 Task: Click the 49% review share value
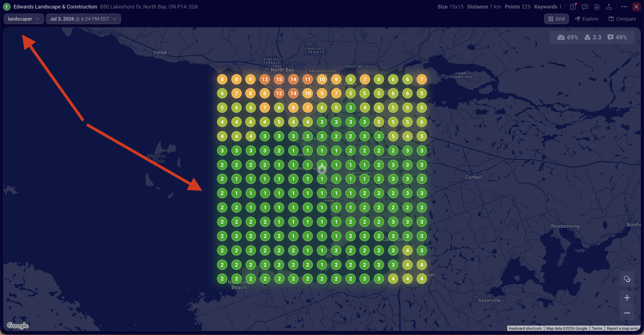pos(621,37)
